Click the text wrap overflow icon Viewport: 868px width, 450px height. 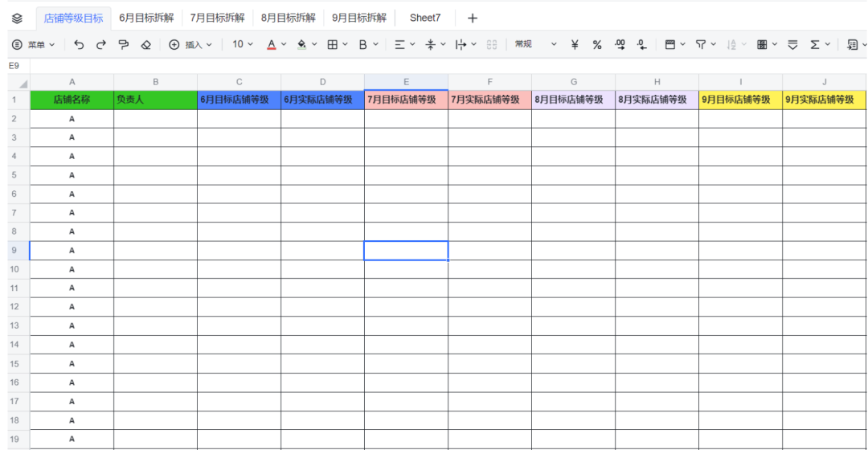pyautogui.click(x=461, y=45)
